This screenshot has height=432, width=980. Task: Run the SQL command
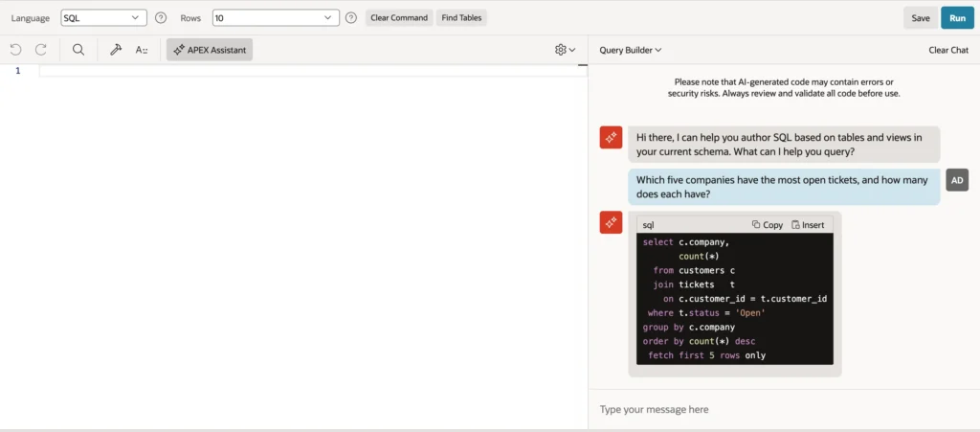point(957,18)
